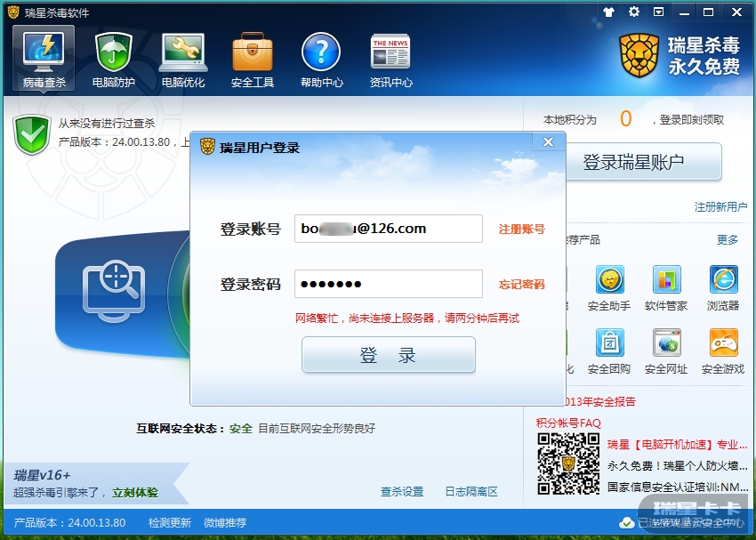Click the 登录密码 password field

tap(388, 284)
